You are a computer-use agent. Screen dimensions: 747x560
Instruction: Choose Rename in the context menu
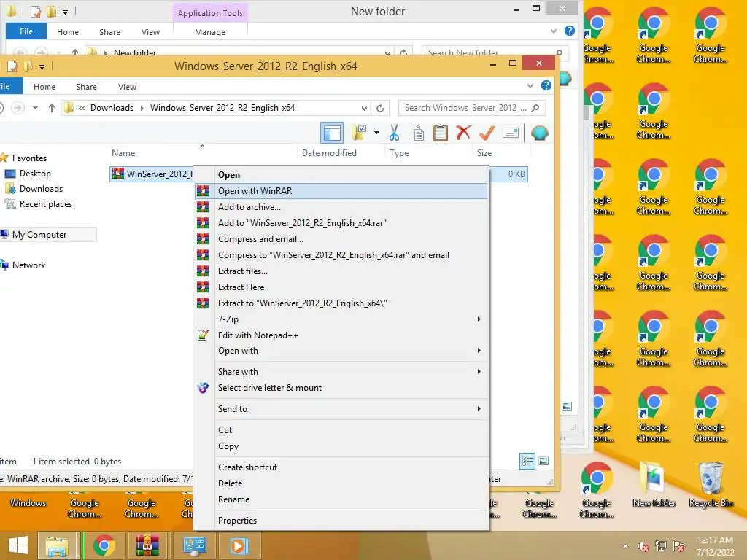(x=341, y=499)
